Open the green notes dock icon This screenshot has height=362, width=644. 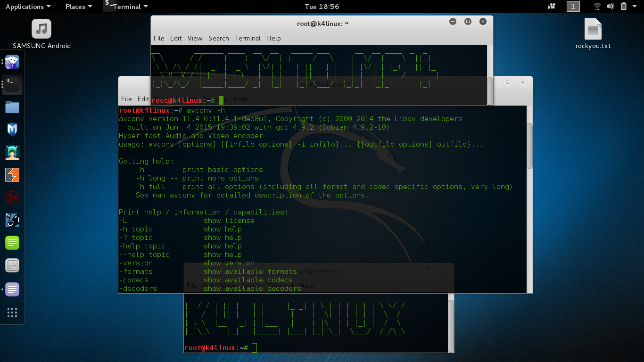(12, 243)
